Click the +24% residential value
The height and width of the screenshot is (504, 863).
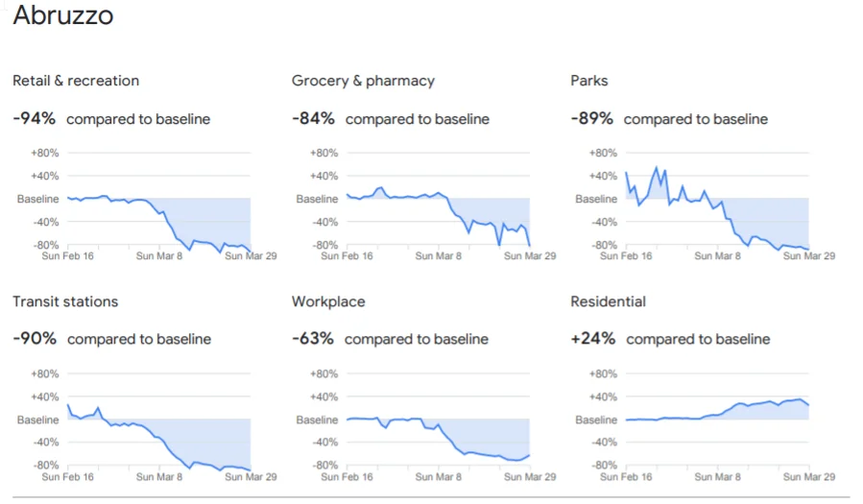592,338
